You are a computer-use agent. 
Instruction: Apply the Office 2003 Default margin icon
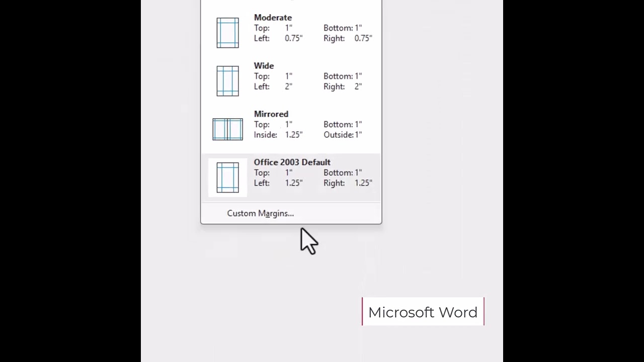[x=227, y=177]
